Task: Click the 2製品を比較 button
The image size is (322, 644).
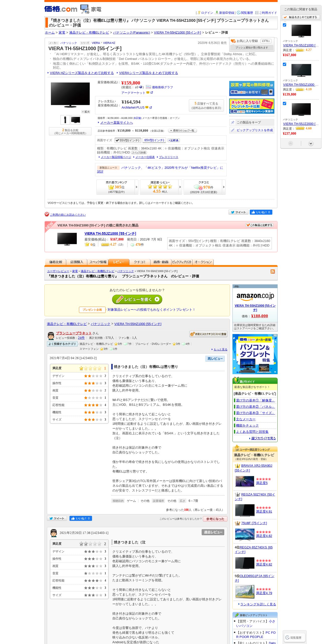Action: [x=70, y=131]
